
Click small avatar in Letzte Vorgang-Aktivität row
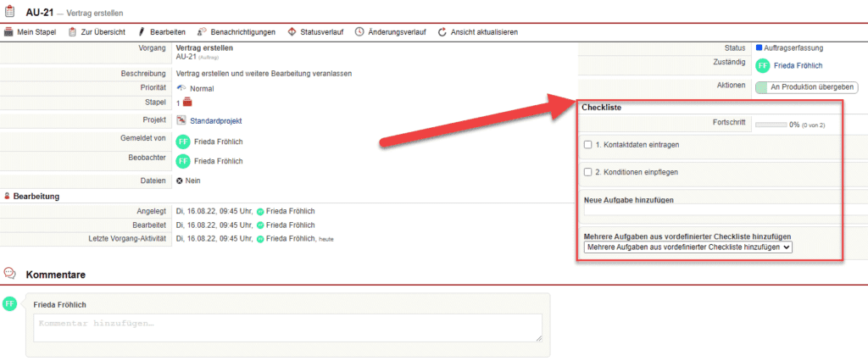[x=259, y=239]
